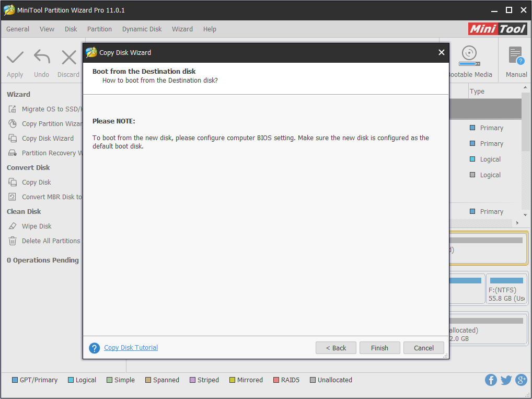Click the Migrate OS to SSD wizard icon
The width and height of the screenshot is (532, 399).
tap(13, 109)
